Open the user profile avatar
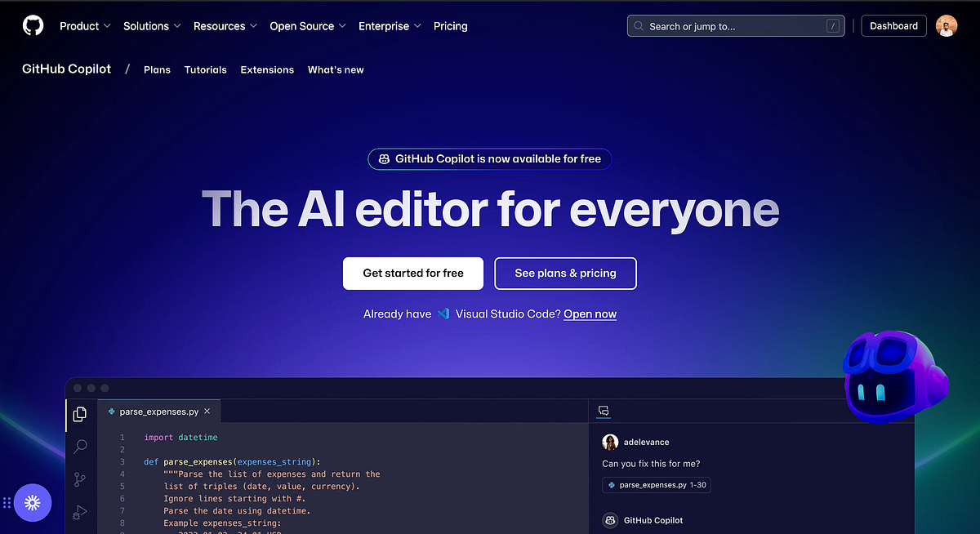Image resolution: width=980 pixels, height=534 pixels. (x=947, y=26)
